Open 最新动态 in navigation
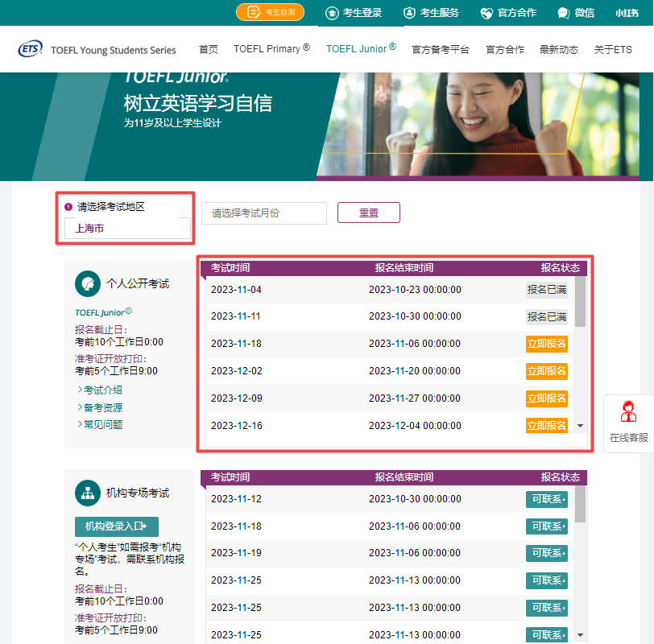Image resolution: width=654 pixels, height=644 pixels. click(x=559, y=50)
